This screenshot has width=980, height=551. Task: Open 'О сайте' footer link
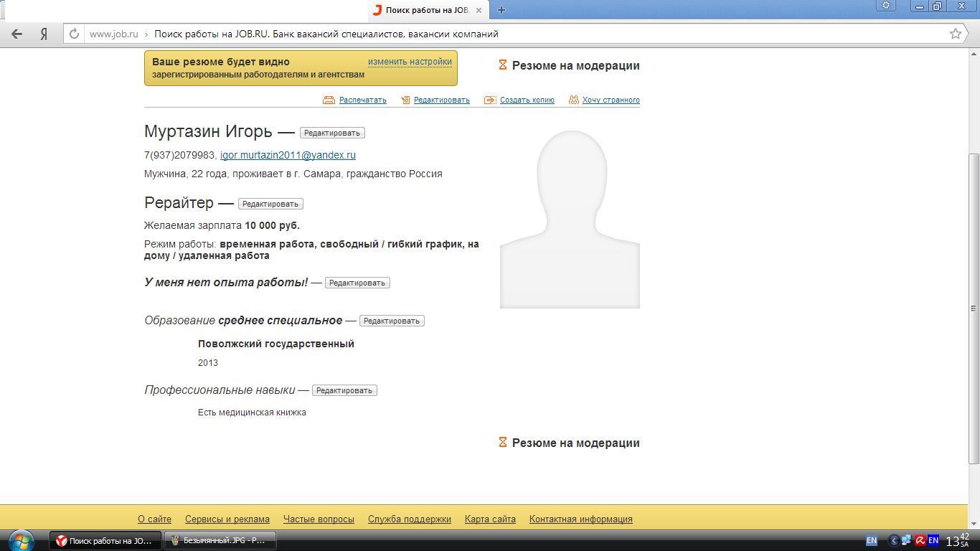pos(154,519)
